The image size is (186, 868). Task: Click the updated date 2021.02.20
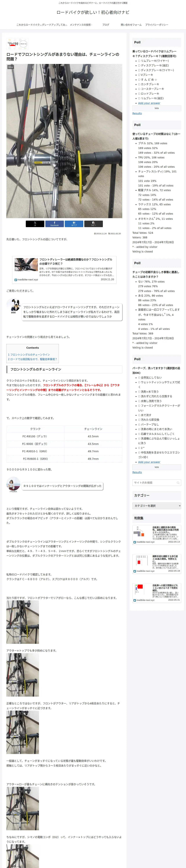pyautogui.click(x=114, y=233)
